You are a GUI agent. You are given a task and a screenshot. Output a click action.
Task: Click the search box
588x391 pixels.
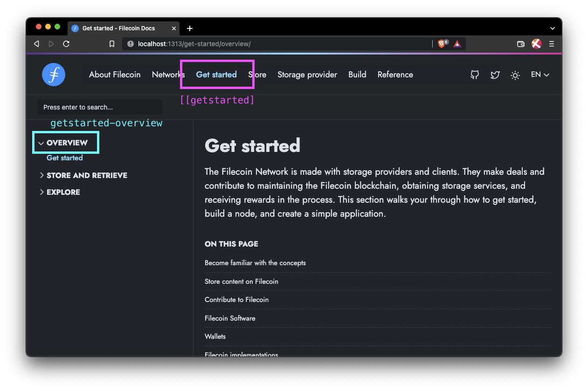(x=100, y=107)
